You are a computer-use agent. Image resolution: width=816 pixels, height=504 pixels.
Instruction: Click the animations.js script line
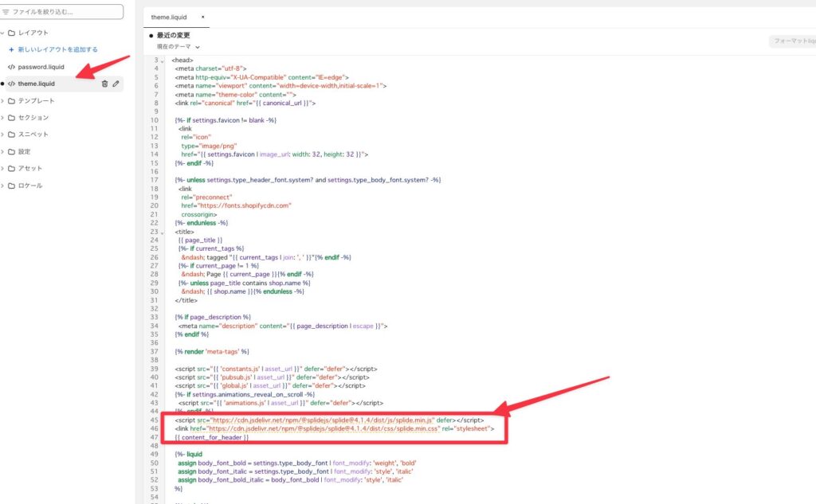[x=281, y=403]
